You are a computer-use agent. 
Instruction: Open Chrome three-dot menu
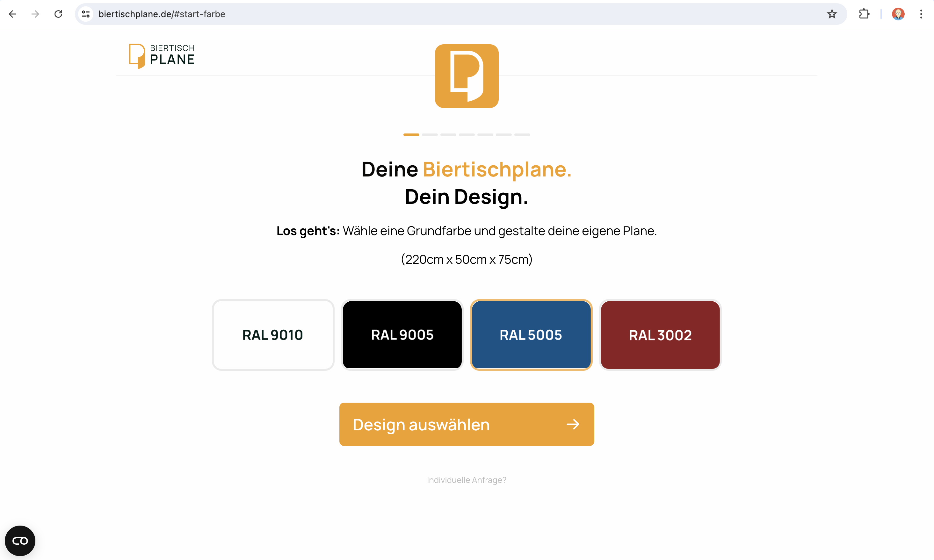coord(921,14)
